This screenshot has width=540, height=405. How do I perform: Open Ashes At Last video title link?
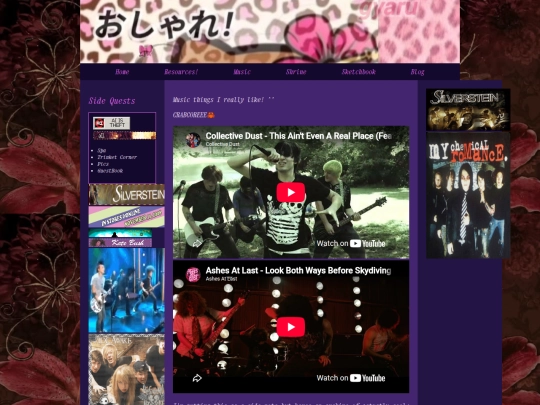[x=298, y=271]
